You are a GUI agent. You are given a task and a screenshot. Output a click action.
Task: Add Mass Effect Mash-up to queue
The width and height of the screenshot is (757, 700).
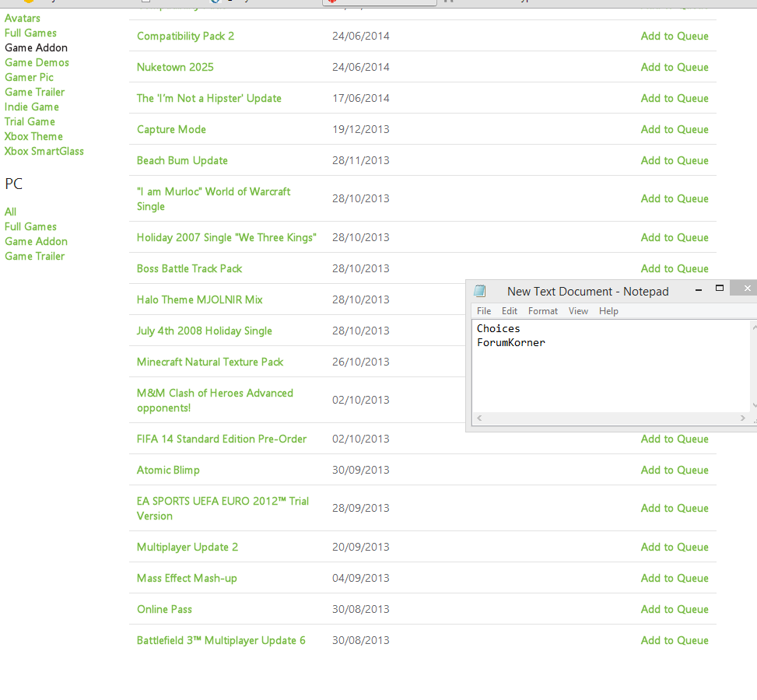point(675,579)
